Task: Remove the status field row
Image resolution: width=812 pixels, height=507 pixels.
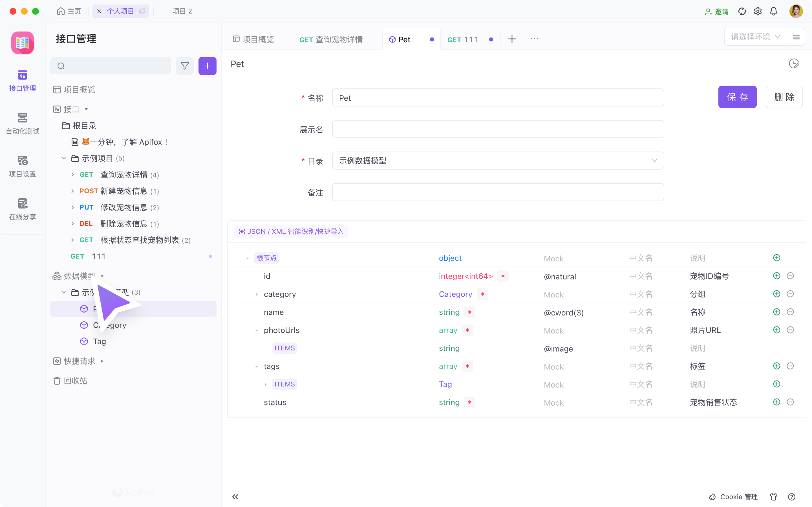Action: pyautogui.click(x=790, y=402)
